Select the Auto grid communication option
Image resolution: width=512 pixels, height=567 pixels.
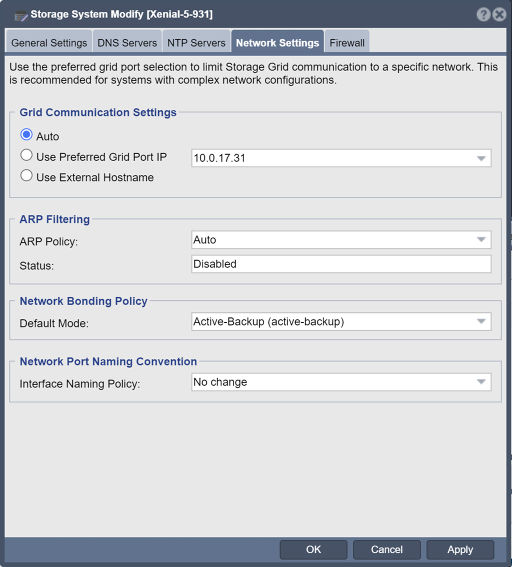tap(26, 135)
